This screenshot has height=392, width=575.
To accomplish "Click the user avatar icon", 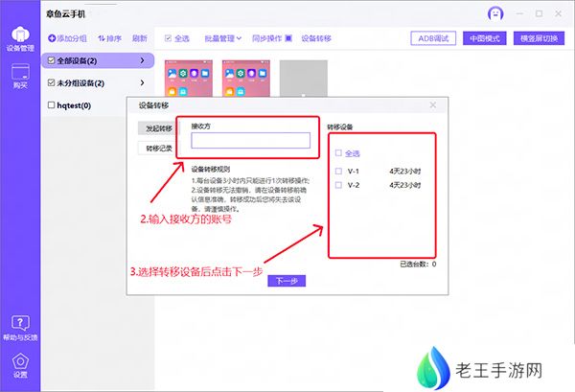I will tap(495, 14).
